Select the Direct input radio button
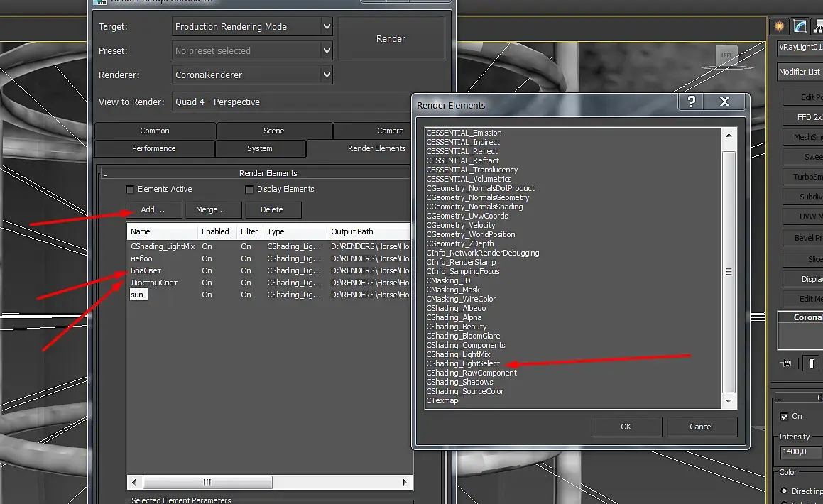823x504 pixels. (x=784, y=491)
